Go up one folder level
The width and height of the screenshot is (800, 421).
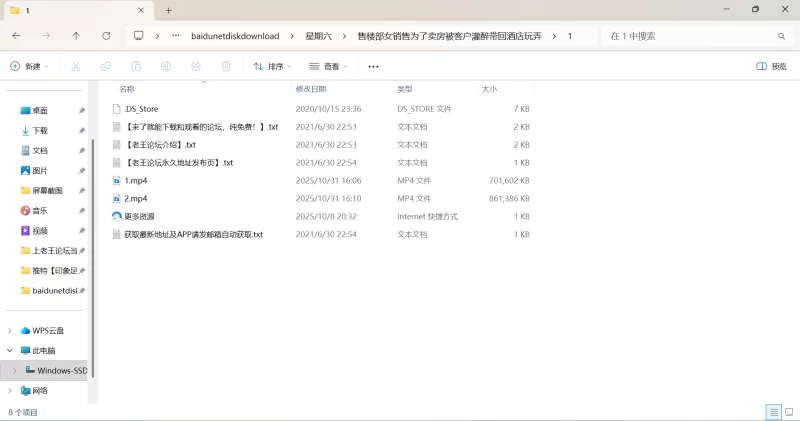[x=76, y=36]
